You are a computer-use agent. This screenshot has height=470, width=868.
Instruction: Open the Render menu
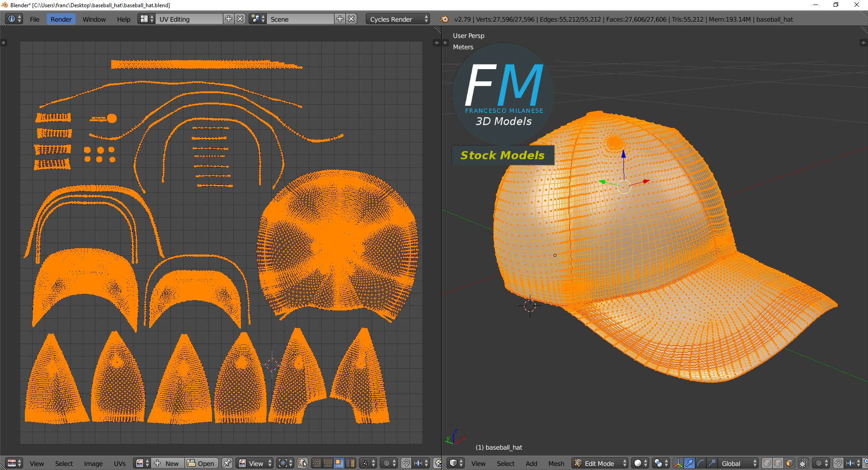point(61,19)
